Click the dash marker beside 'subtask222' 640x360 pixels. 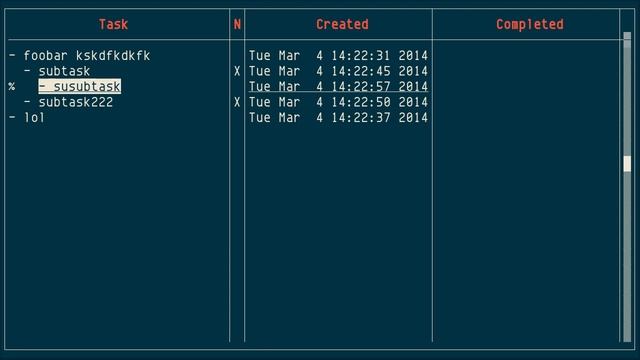[x=27, y=102]
